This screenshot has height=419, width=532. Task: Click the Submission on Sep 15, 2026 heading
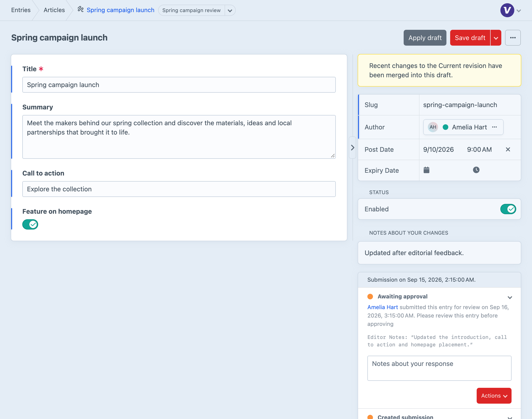(x=421, y=280)
